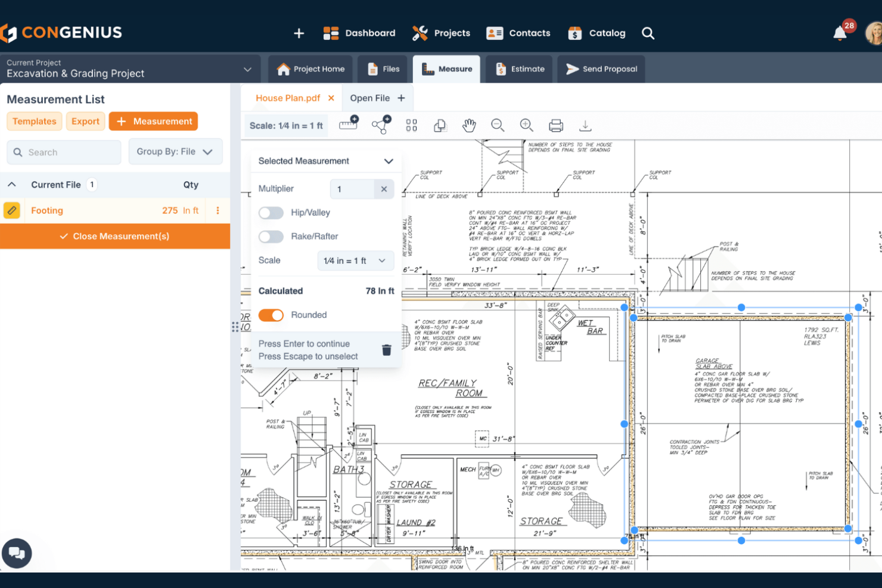Image resolution: width=882 pixels, height=588 pixels.
Task: Switch to the Estimate tab
Action: pyautogui.click(x=519, y=69)
